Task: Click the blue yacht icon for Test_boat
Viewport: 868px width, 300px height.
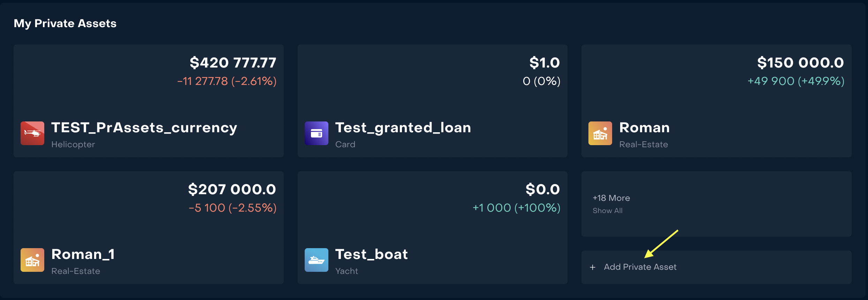Action: click(x=316, y=260)
